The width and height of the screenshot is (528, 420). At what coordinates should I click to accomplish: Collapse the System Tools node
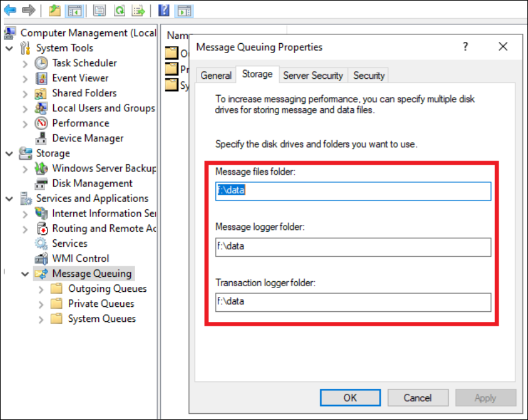[9, 48]
